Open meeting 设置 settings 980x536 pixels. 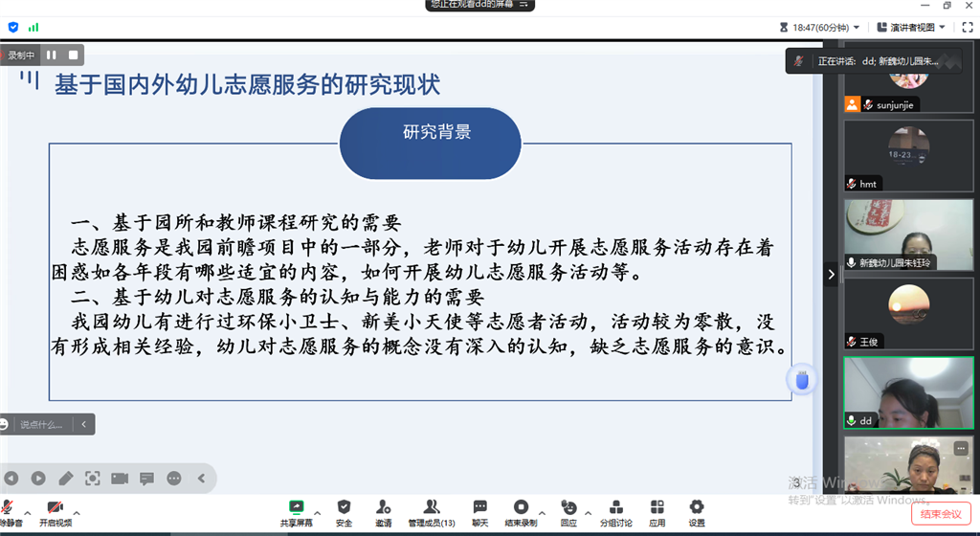pos(697,514)
